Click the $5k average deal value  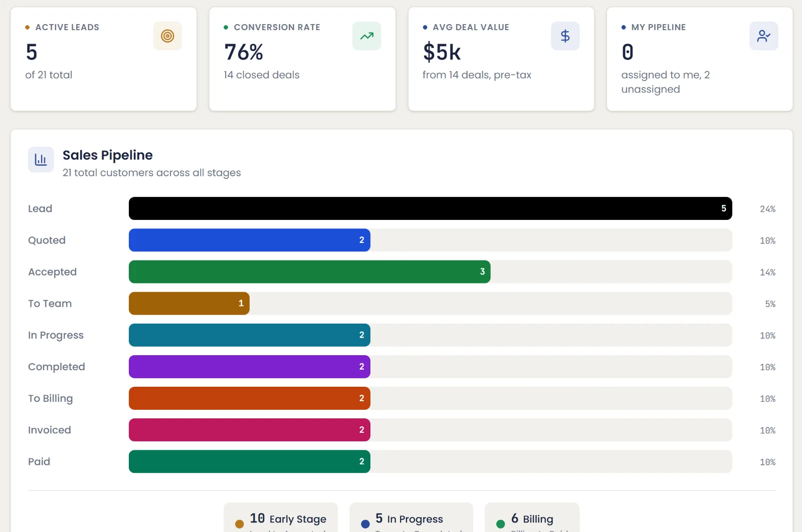pyautogui.click(x=442, y=52)
